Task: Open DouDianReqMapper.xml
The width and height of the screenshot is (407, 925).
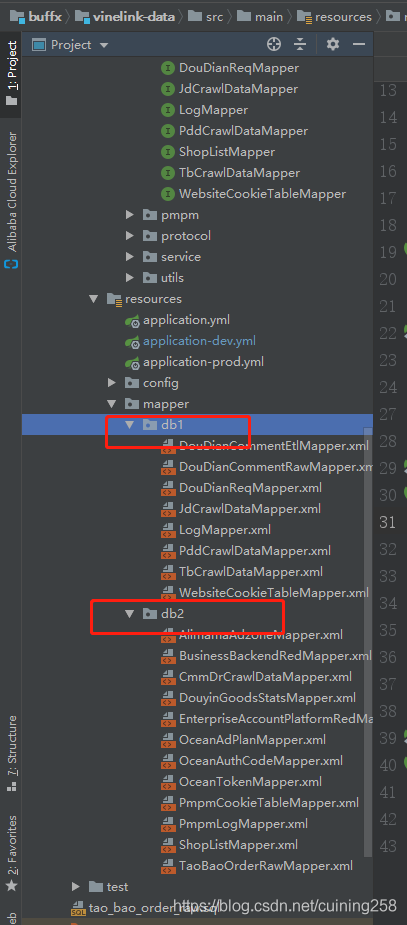Action: [x=251, y=488]
